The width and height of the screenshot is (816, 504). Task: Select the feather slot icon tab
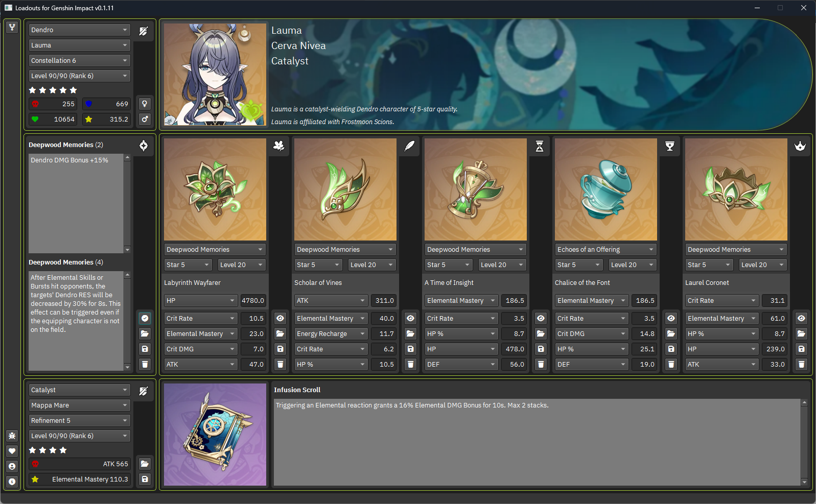pyautogui.click(x=409, y=146)
